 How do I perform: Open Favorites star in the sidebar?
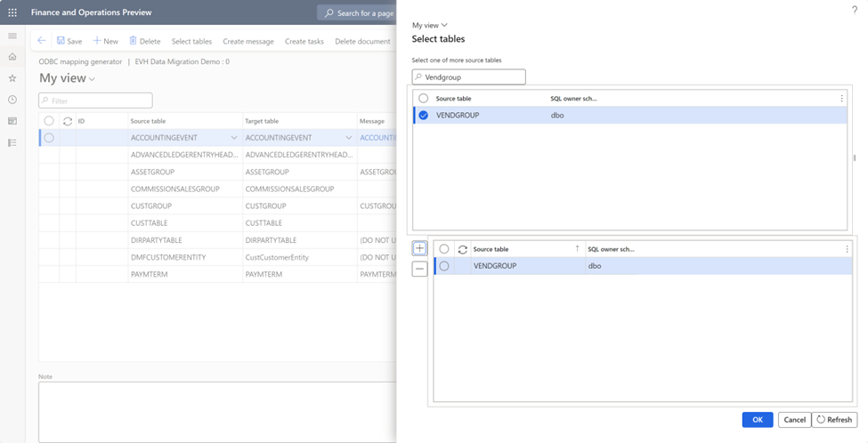pyautogui.click(x=12, y=78)
